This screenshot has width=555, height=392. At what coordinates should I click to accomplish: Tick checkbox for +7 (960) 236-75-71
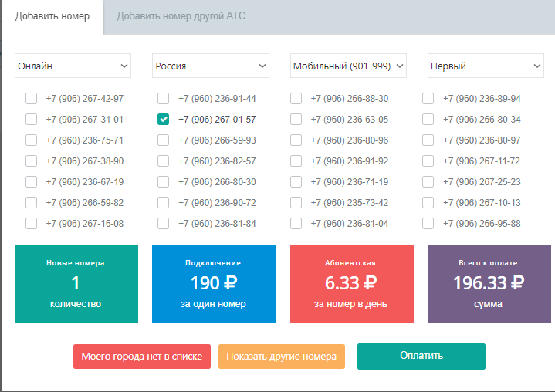click(x=31, y=140)
